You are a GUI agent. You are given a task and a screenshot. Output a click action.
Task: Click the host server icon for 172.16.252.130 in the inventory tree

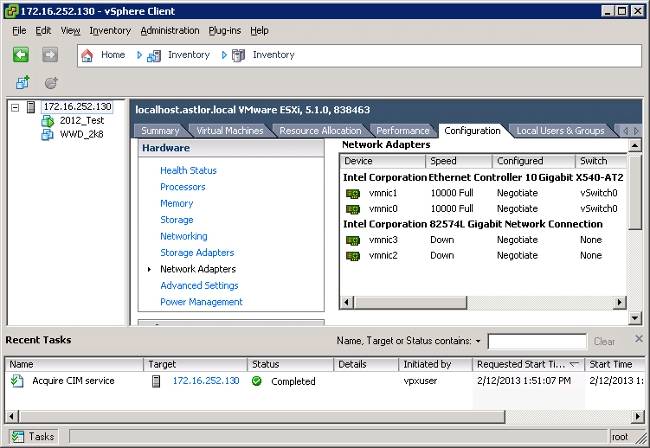(31, 107)
